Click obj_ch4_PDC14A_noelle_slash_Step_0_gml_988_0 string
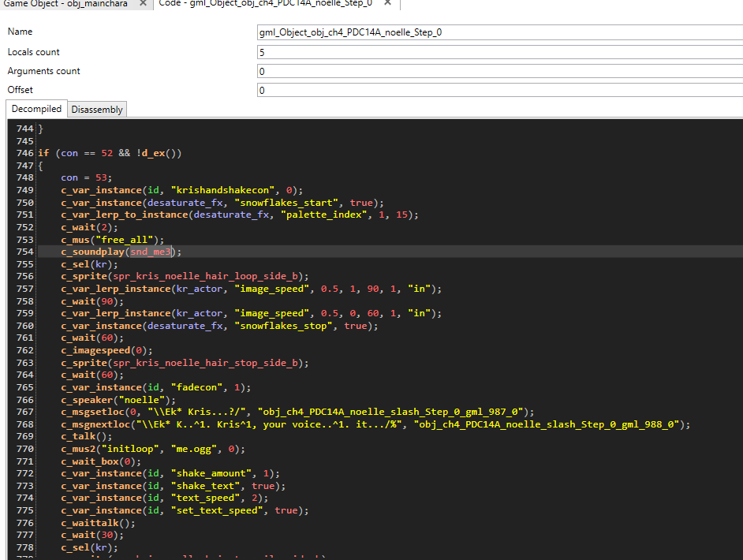Viewport: 743px width, 560px height. pyautogui.click(x=547, y=424)
